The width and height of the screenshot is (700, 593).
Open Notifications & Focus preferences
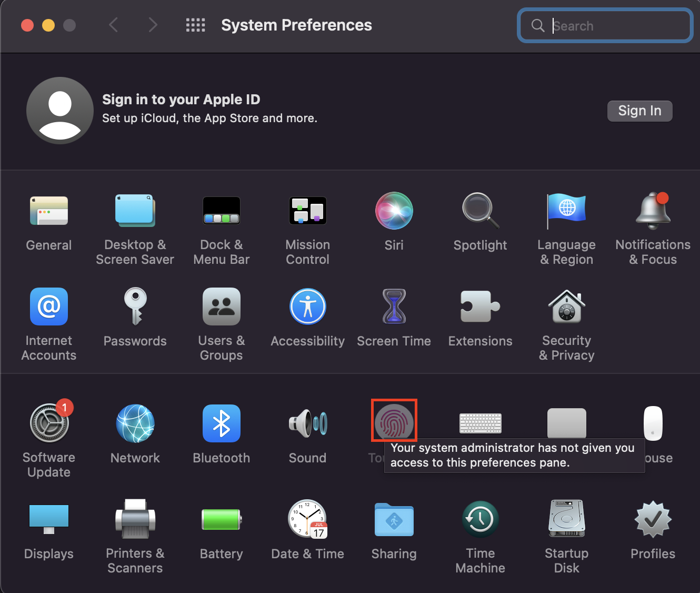653,211
